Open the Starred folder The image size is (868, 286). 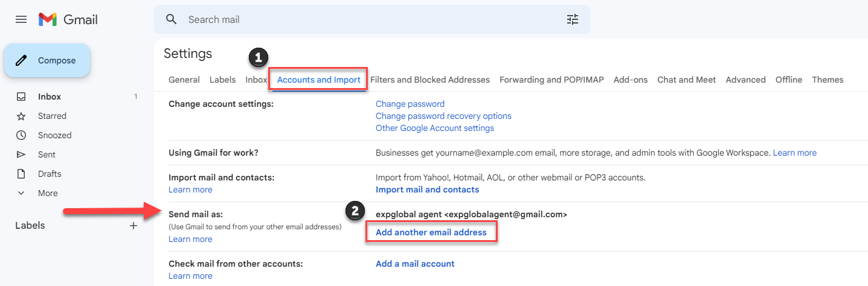pos(52,116)
